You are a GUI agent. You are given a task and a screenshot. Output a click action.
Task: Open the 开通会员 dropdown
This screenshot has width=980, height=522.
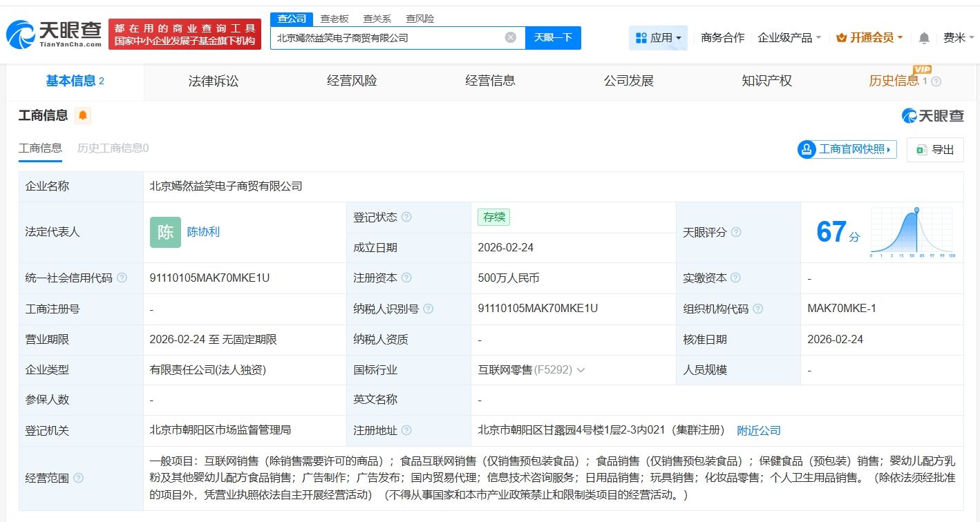869,38
